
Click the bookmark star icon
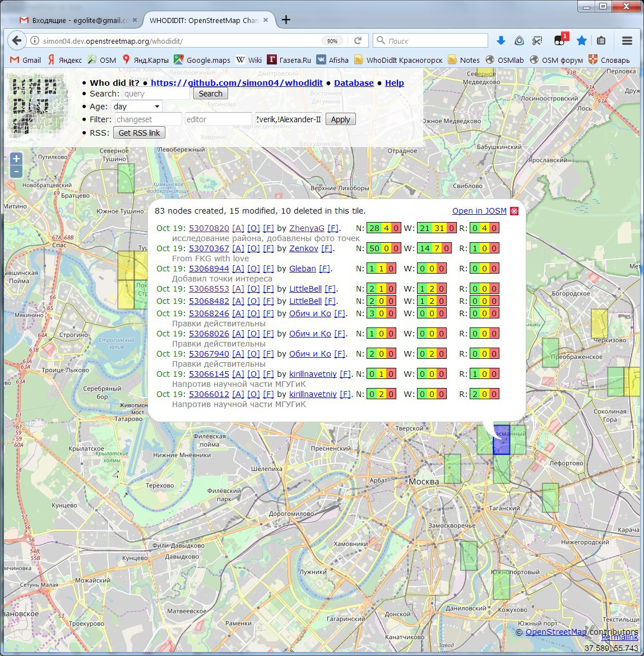581,40
